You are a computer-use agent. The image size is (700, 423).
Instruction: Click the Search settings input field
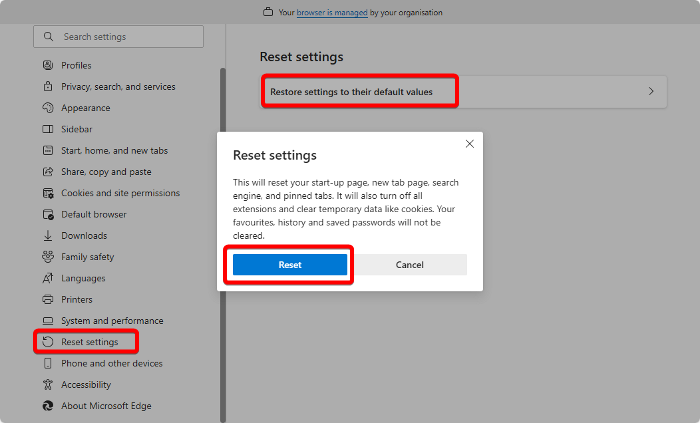pos(118,37)
